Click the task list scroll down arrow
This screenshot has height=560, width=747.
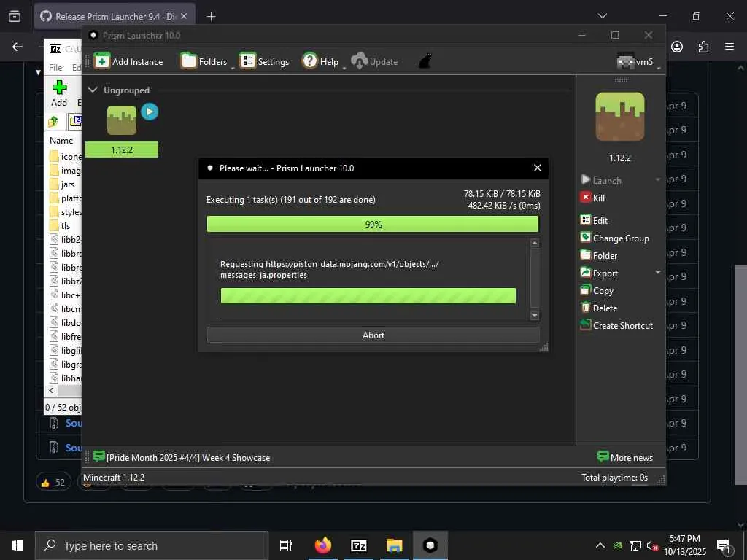[535, 316]
